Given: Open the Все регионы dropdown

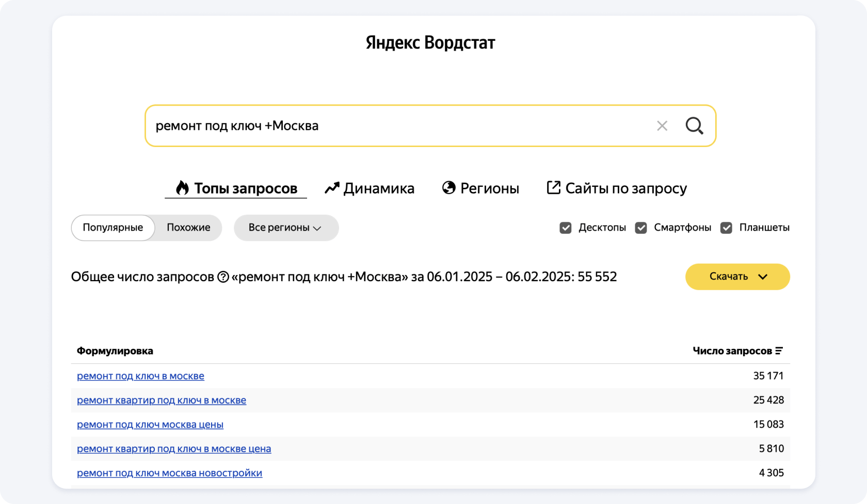Looking at the screenshot, I should point(286,228).
